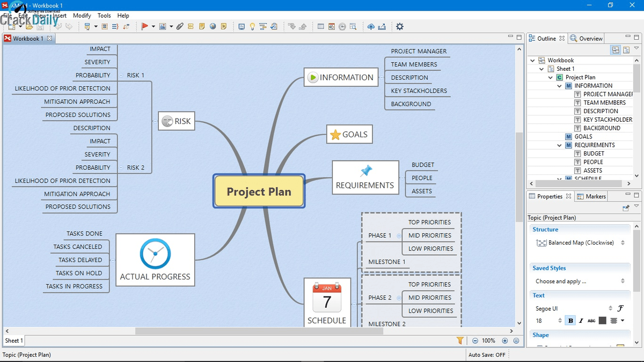This screenshot has height=362, width=644.
Task: Click the zoom out minus button
Action: coord(475,341)
